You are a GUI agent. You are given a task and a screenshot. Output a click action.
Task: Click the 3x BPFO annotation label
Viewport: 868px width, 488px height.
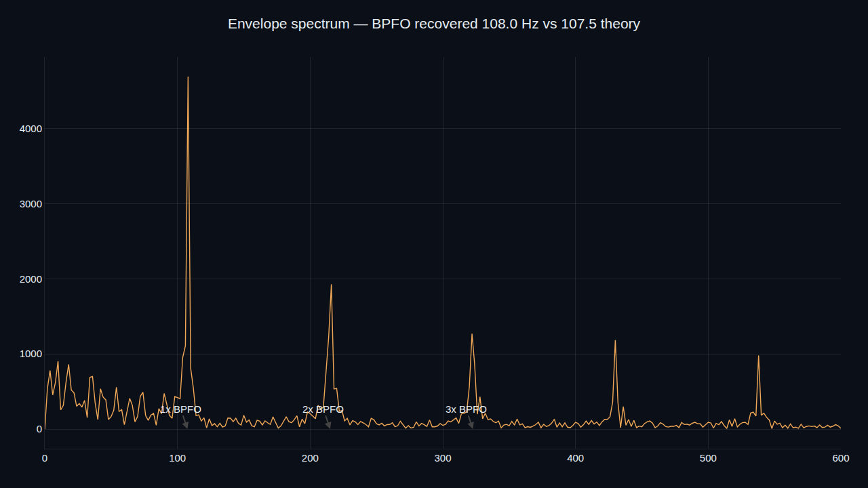[x=466, y=409]
